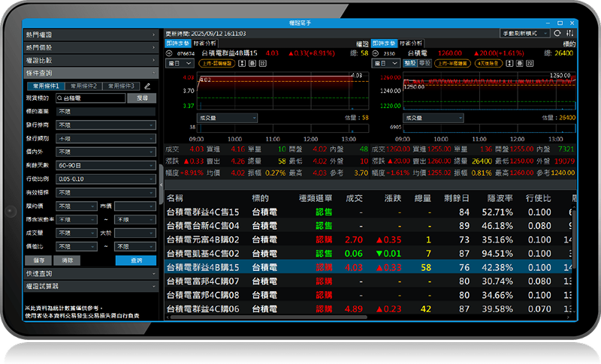Open the 發行券商 dropdown
This screenshot has height=364, width=601.
[x=106, y=125]
